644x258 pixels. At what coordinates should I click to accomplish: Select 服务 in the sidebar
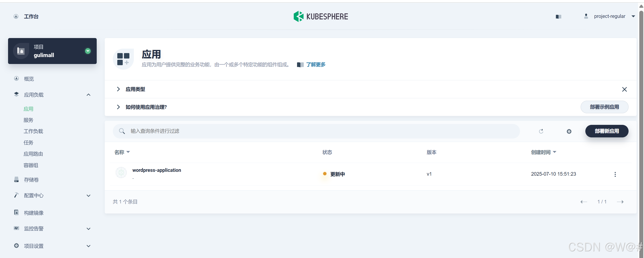click(28, 120)
